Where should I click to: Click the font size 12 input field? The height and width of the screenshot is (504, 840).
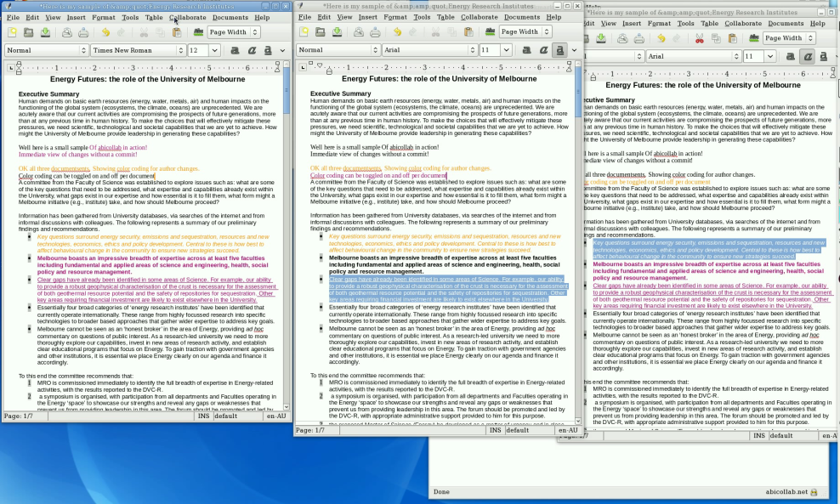(198, 50)
